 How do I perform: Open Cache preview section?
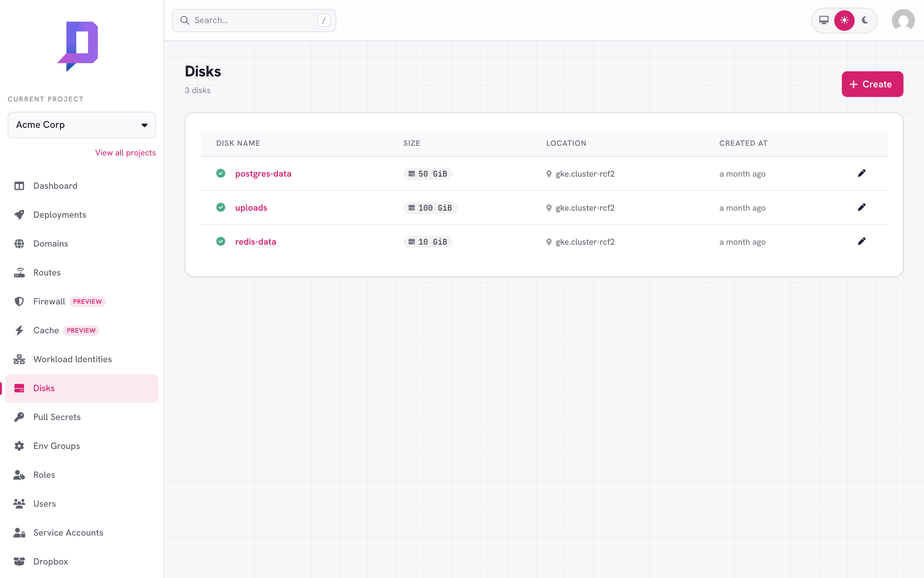82,330
